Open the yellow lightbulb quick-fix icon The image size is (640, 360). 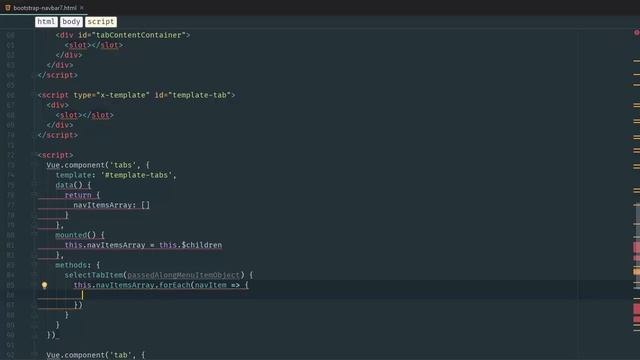44,285
